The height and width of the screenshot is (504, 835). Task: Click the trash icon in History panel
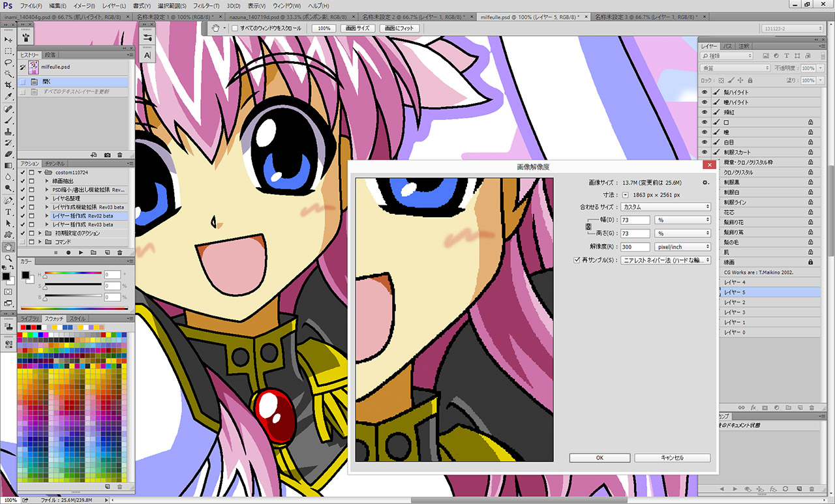[121, 155]
